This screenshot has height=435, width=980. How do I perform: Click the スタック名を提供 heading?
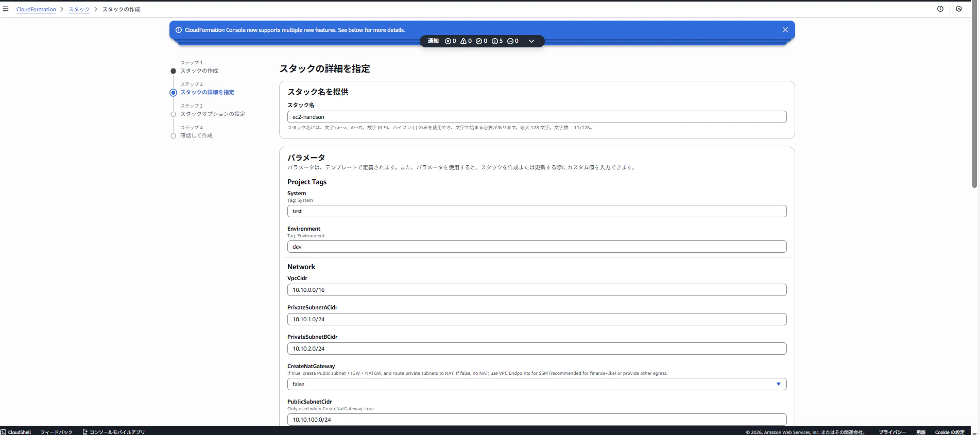click(318, 92)
